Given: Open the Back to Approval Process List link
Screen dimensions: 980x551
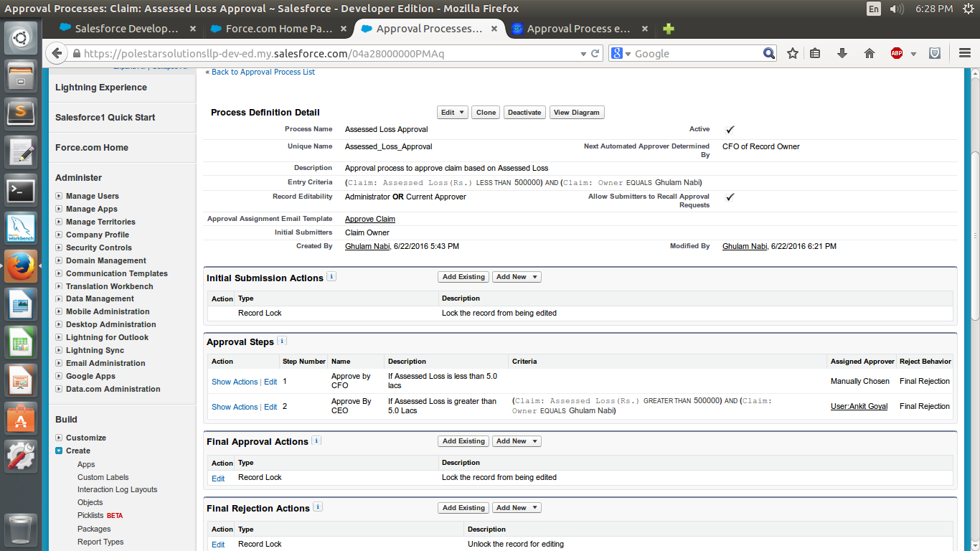Looking at the screenshot, I should (263, 72).
